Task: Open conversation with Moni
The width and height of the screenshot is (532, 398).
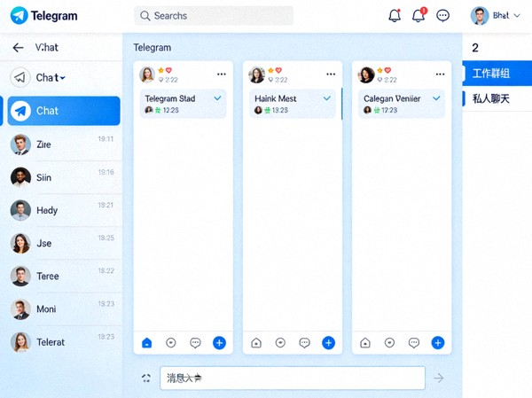Action: click(x=62, y=309)
